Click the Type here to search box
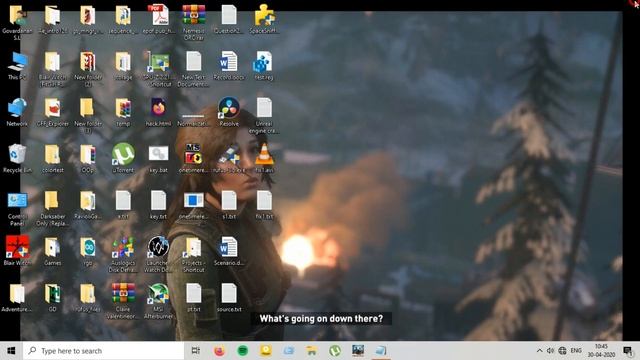The width and height of the screenshot is (640, 360). (x=104, y=351)
